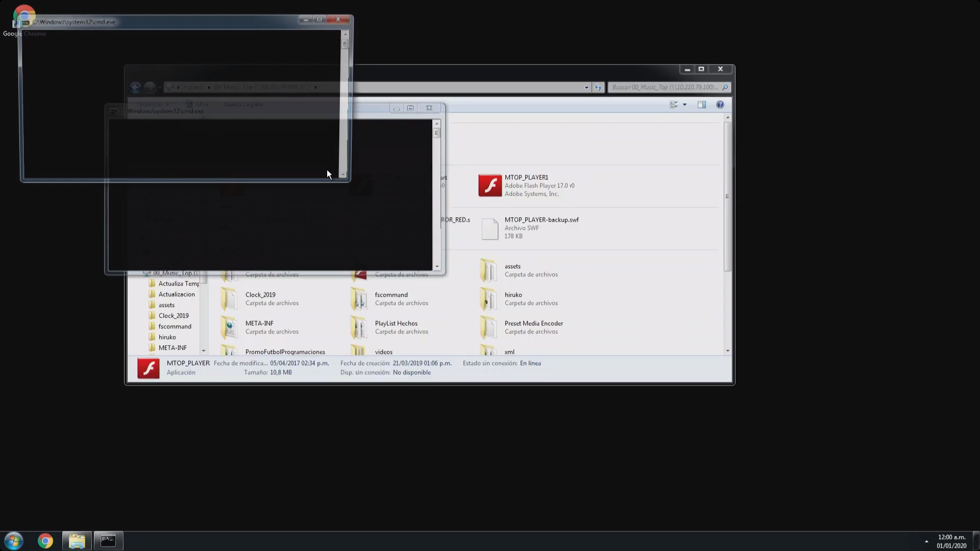
Task: Show hidden system tray icons
Action: (926, 541)
